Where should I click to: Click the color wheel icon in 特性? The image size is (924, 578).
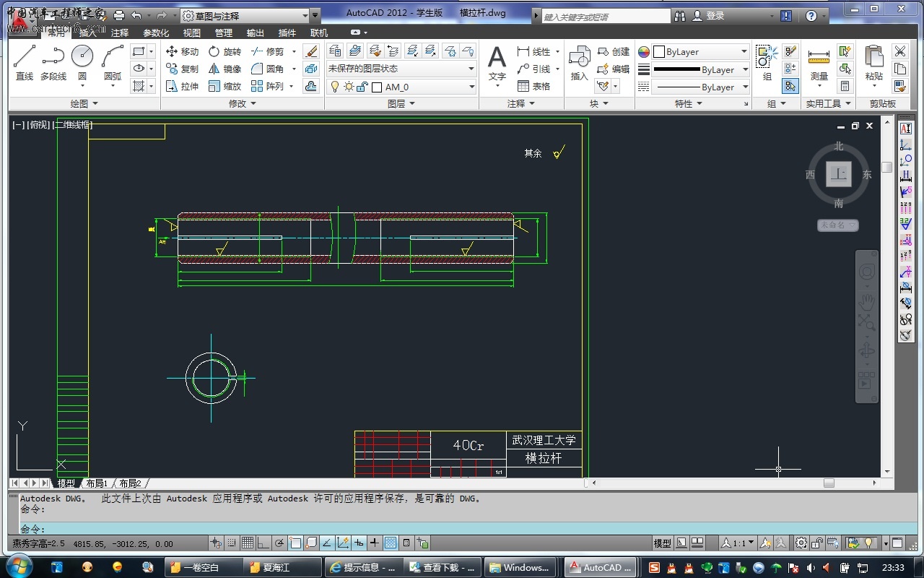(644, 52)
